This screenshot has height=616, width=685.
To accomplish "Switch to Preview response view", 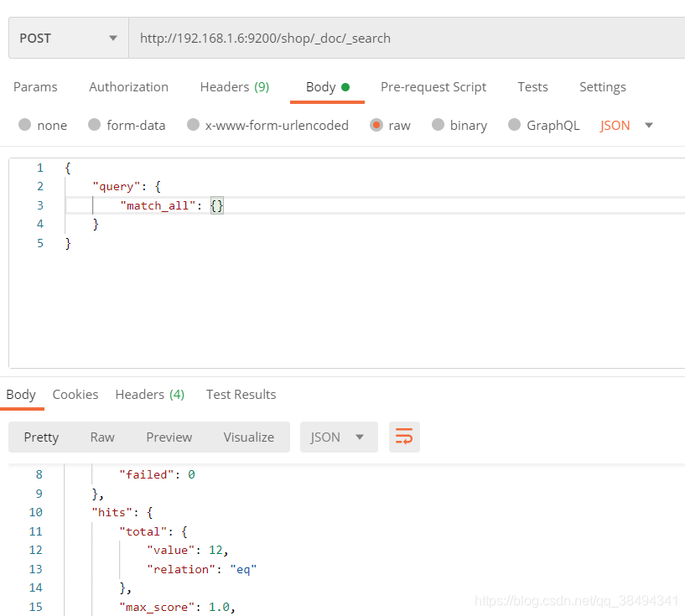I will tap(169, 437).
